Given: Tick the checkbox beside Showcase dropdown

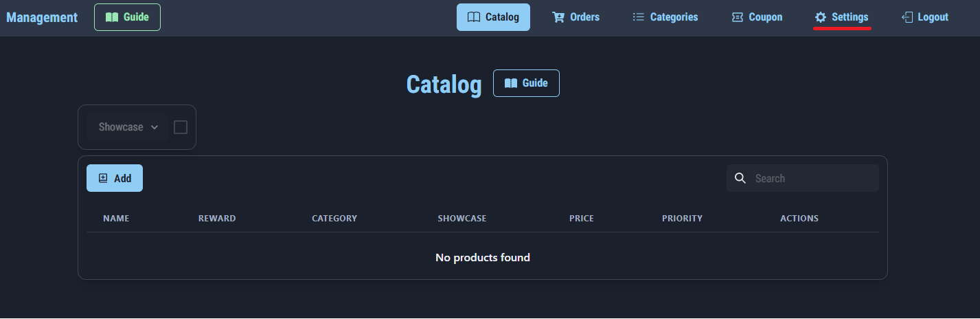Looking at the screenshot, I should pos(181,127).
